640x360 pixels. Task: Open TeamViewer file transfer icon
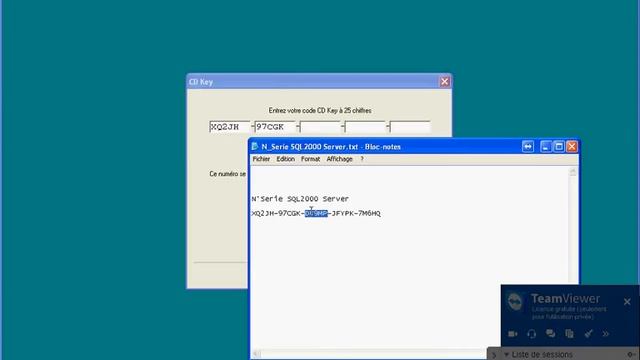pos(569,334)
